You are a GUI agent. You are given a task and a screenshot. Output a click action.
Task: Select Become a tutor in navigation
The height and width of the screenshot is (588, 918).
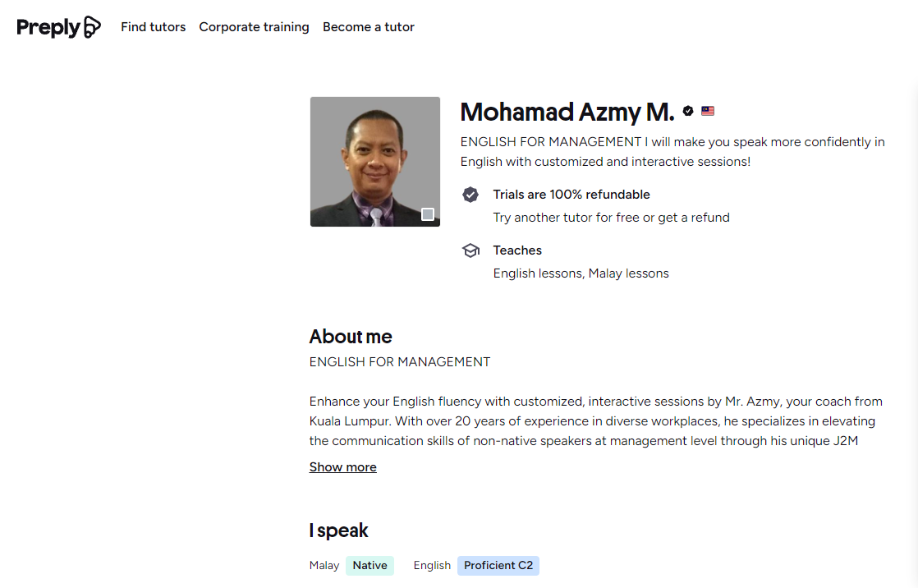tap(369, 27)
